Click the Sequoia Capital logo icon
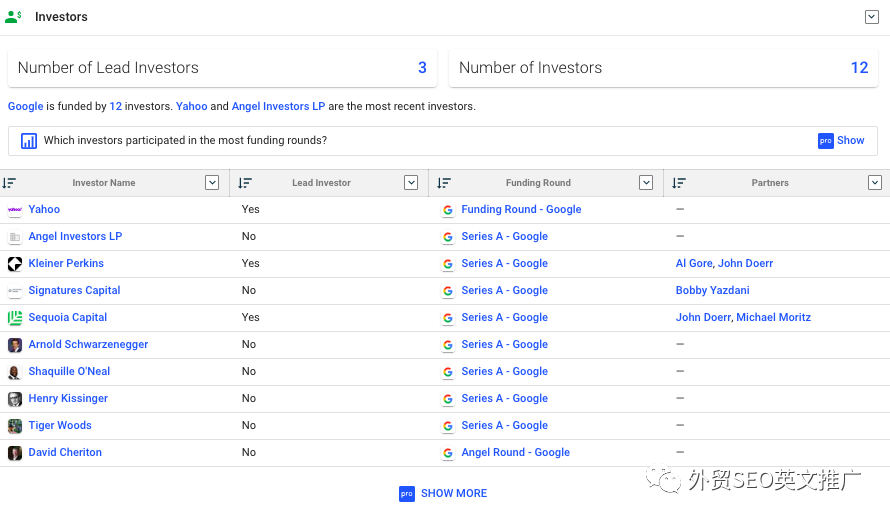 [x=15, y=318]
